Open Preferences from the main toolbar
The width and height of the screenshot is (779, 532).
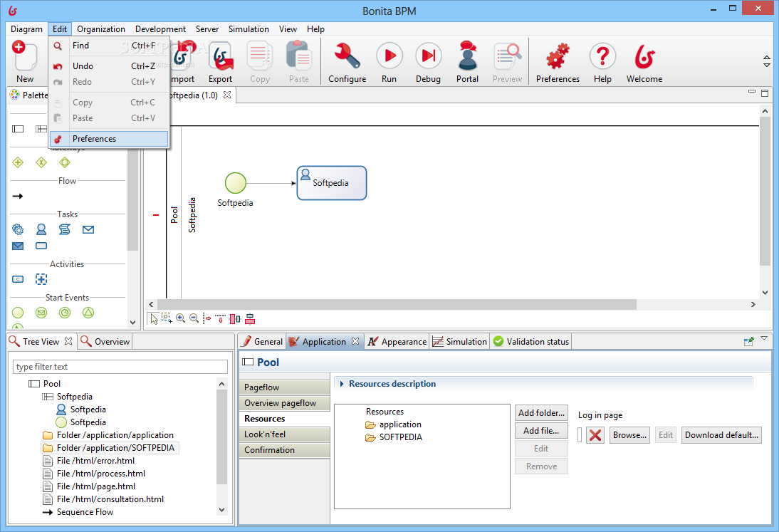tap(558, 61)
